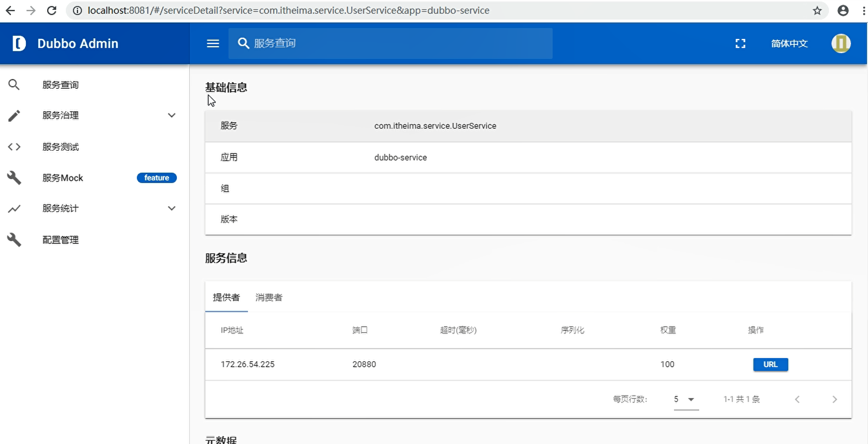The height and width of the screenshot is (444, 868).
Task: Click the 每页行数 label
Action: click(630, 399)
